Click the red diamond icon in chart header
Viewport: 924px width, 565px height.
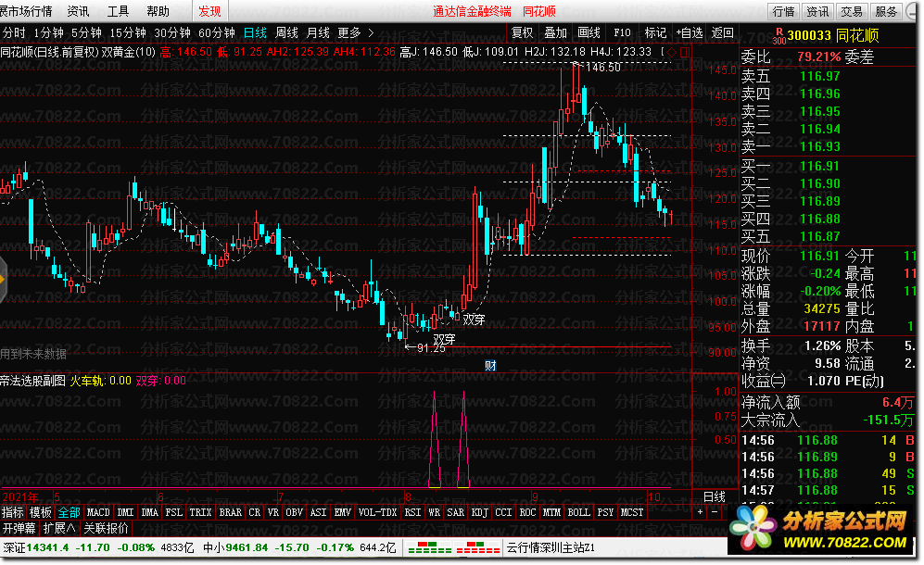[x=672, y=53]
